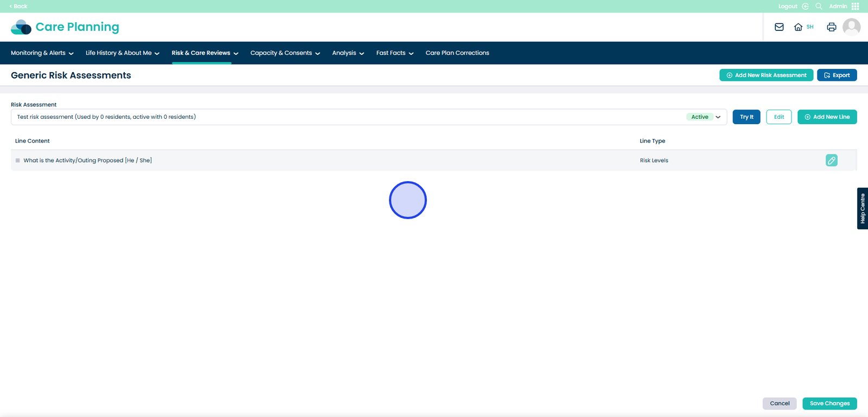
Task: Open the mail envelope icon
Action: 779,27
